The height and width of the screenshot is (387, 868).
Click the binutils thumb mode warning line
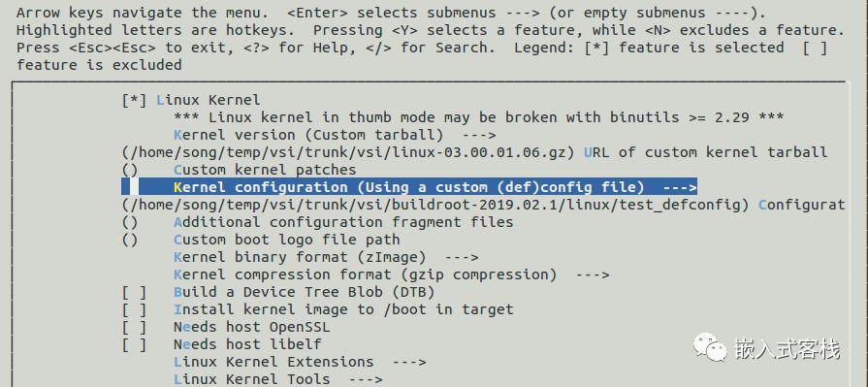click(x=478, y=117)
